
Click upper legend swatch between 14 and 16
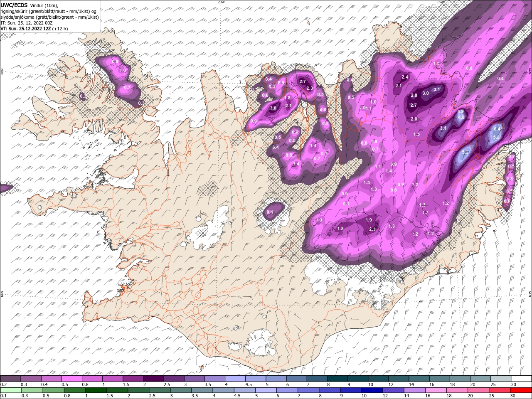[419, 379]
